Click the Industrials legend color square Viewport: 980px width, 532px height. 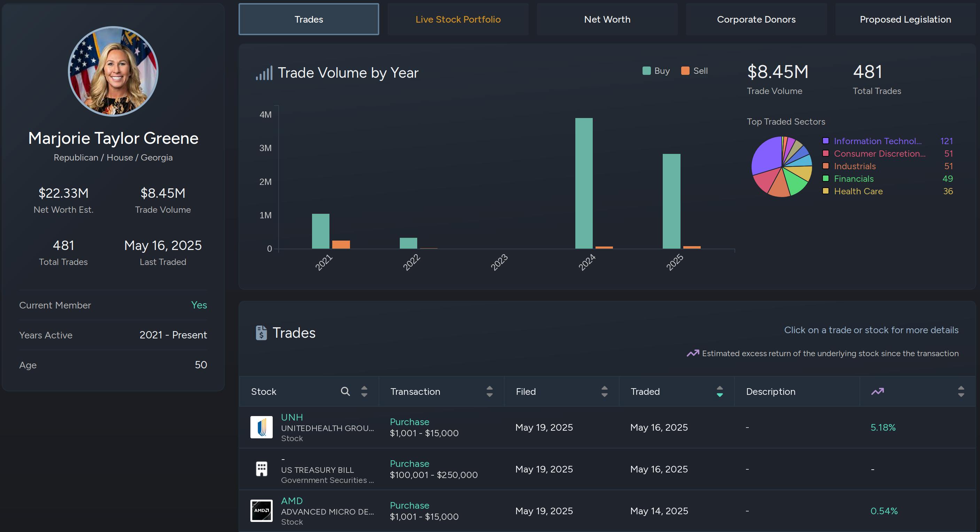pos(825,166)
